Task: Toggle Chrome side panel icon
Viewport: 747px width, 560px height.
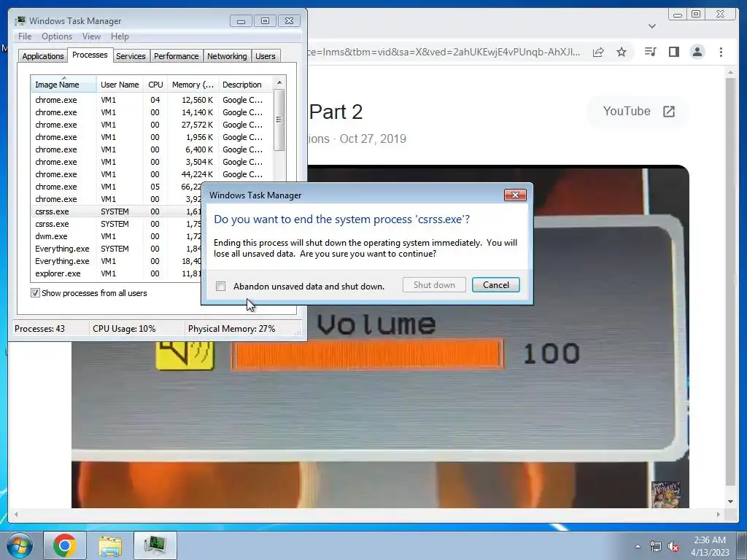Action: click(673, 52)
